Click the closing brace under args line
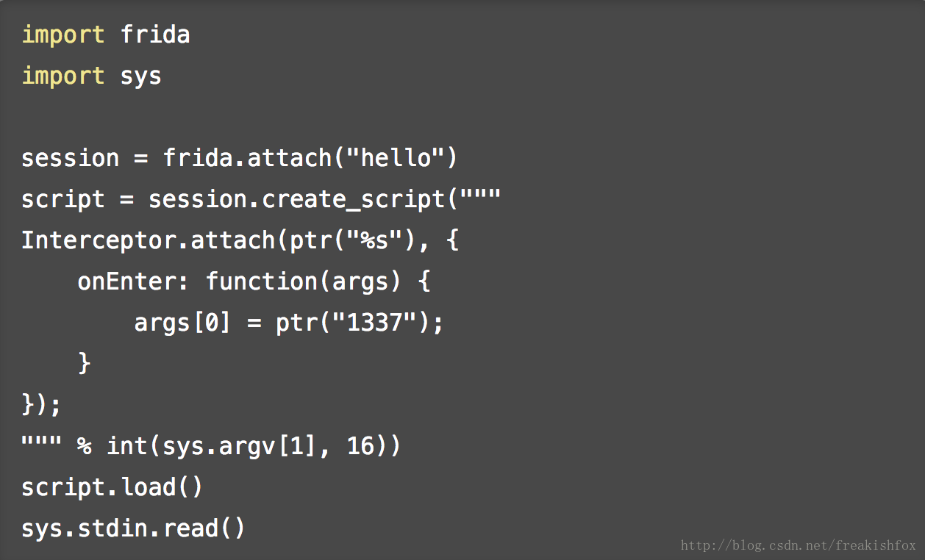 (84, 363)
